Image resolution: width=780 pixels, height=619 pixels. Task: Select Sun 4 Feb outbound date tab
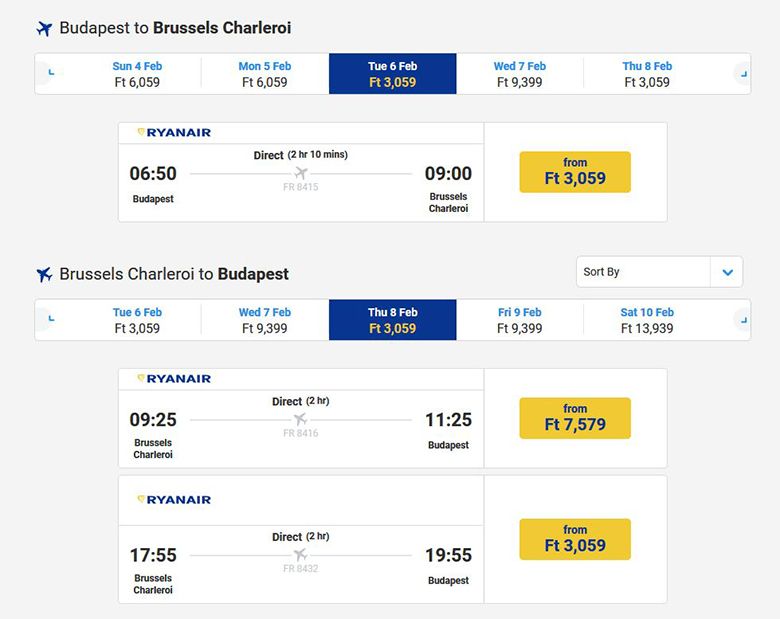pyautogui.click(x=137, y=74)
